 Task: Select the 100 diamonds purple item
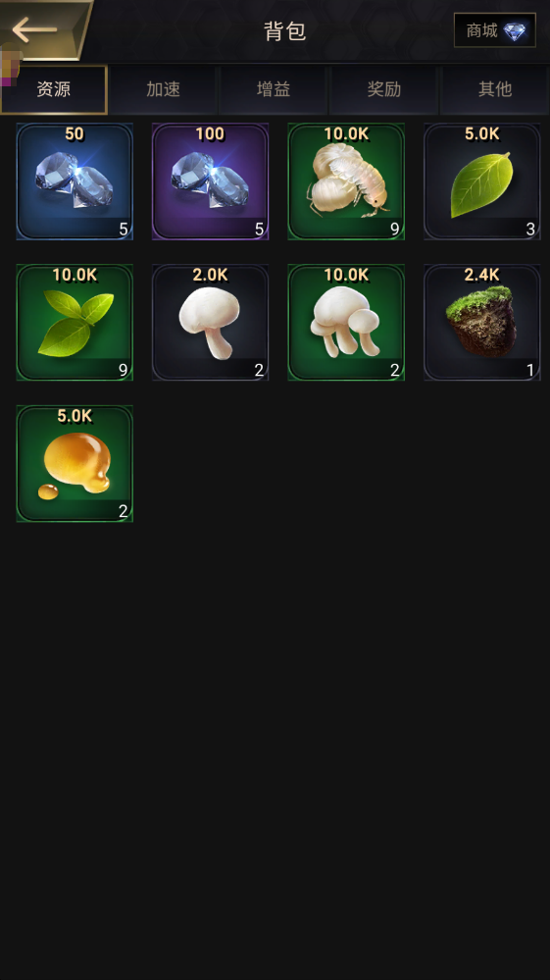211,181
